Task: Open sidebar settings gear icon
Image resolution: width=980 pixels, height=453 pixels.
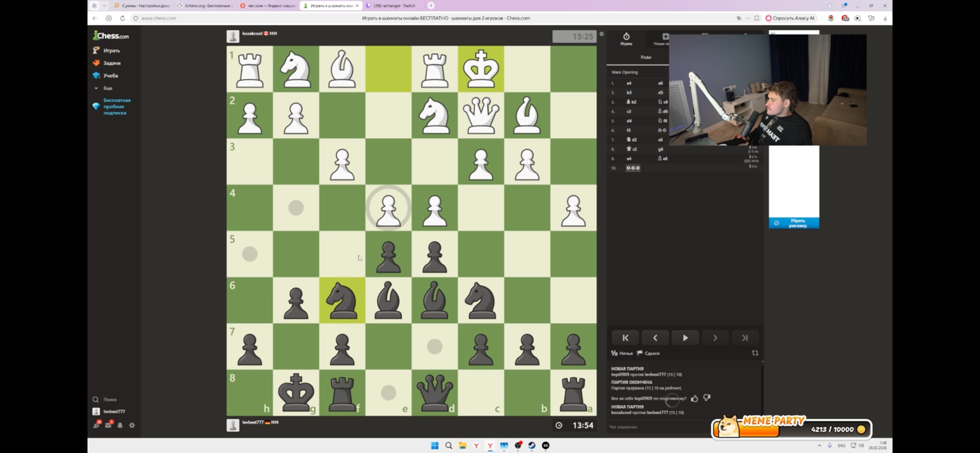Action: 132,425
